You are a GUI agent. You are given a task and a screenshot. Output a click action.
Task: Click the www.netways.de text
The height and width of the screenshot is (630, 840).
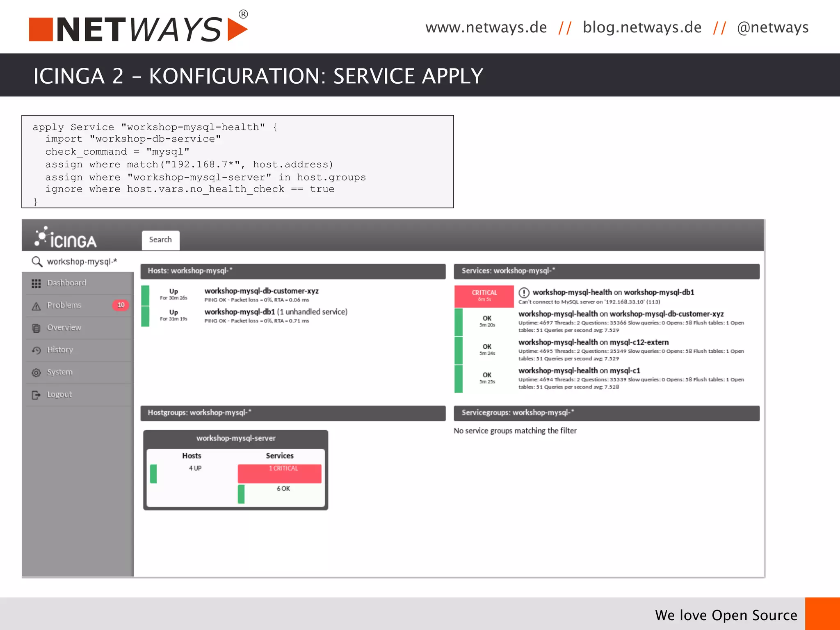click(x=486, y=27)
